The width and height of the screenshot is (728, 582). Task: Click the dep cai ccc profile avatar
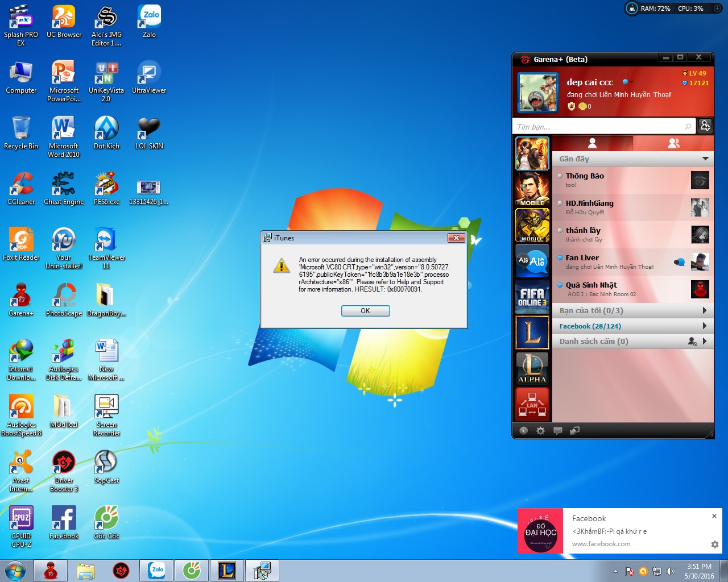click(538, 92)
